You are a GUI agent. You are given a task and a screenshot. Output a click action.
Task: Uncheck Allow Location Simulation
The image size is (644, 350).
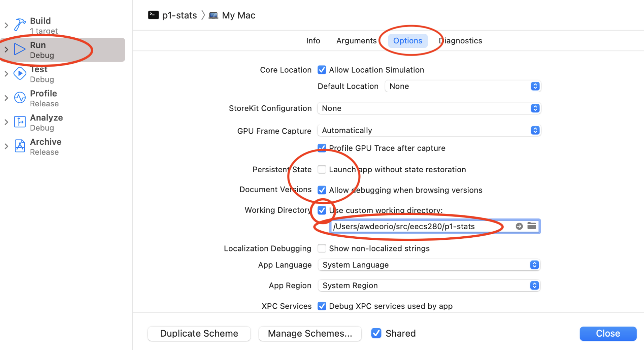tap(322, 70)
